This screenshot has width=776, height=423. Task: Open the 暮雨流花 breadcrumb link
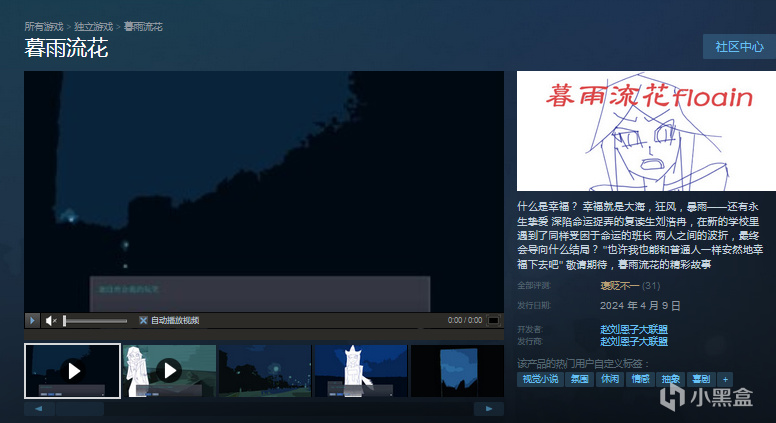pos(143,27)
